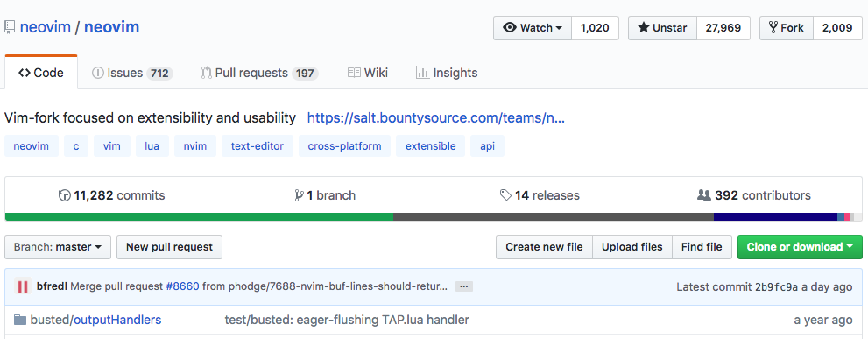Expand commit message with the ellipsis button
This screenshot has width=868, height=339.
464,286
